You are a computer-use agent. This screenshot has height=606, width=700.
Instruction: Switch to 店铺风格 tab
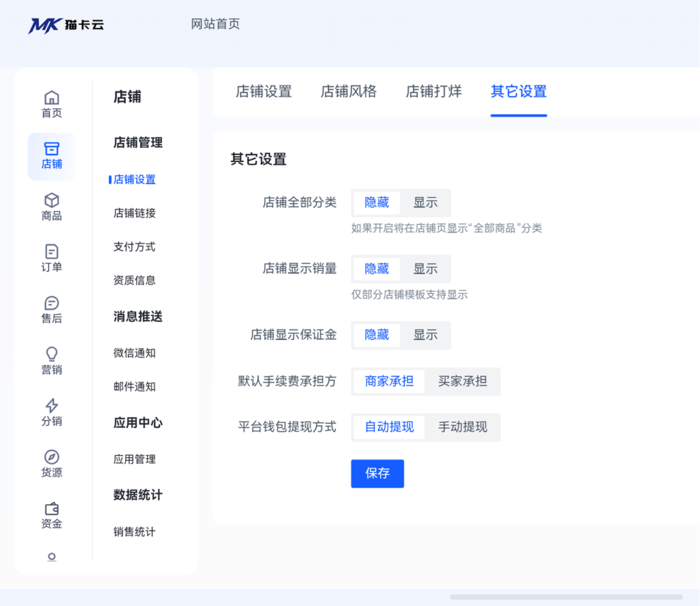tap(348, 92)
